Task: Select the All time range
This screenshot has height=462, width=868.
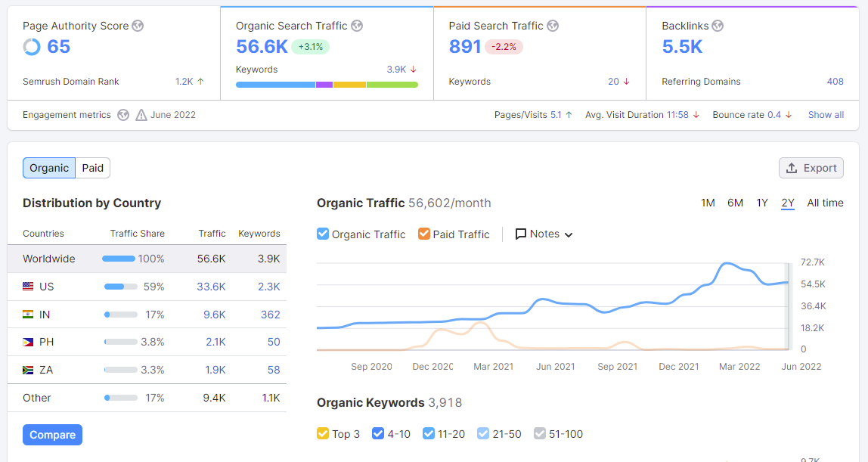Action: click(x=826, y=203)
